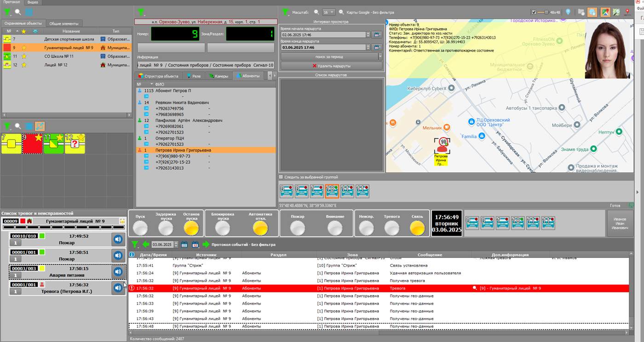Screen dimensions: 644x342
Task: Click the speaker icon for 'Авария питания' alarm
Action: point(118,272)
